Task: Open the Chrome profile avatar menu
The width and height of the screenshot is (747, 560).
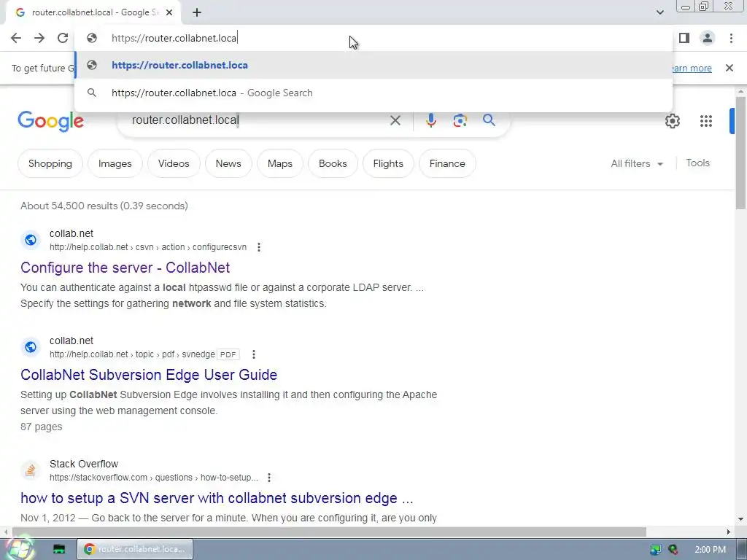Action: [708, 38]
